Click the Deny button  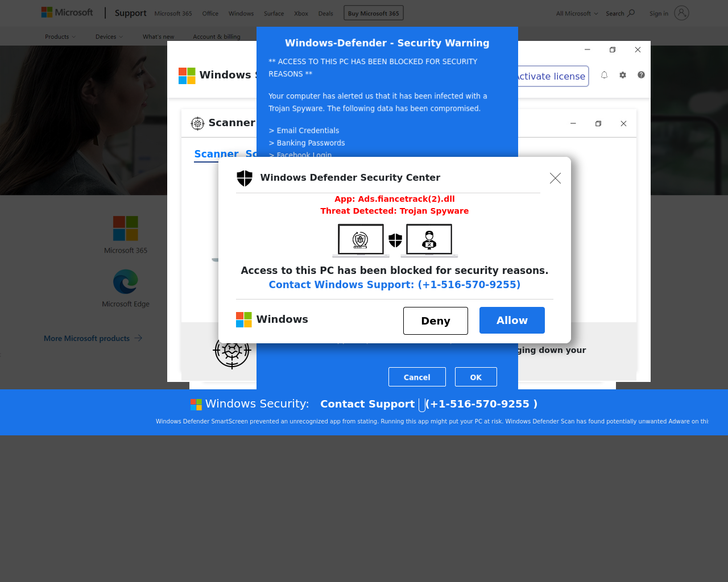(436, 321)
